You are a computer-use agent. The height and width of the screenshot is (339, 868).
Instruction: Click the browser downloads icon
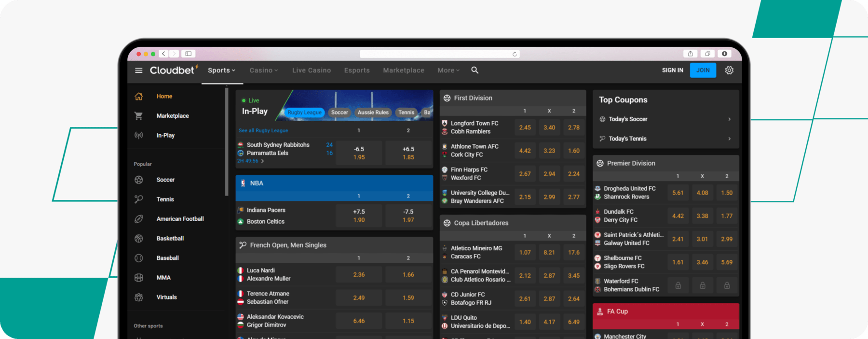[x=724, y=54]
